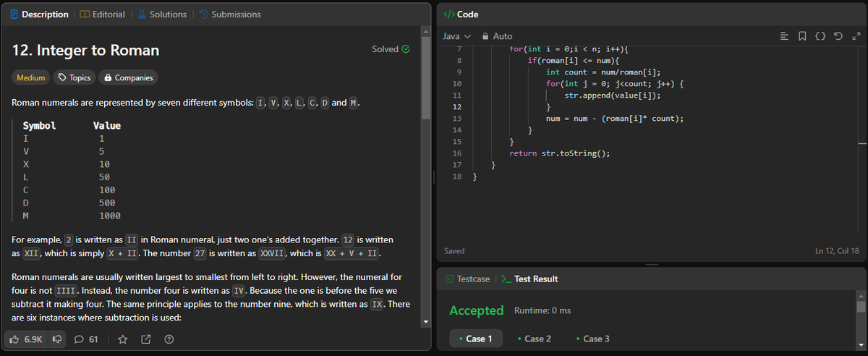
Task: Star this problem as favorite
Action: (123, 339)
